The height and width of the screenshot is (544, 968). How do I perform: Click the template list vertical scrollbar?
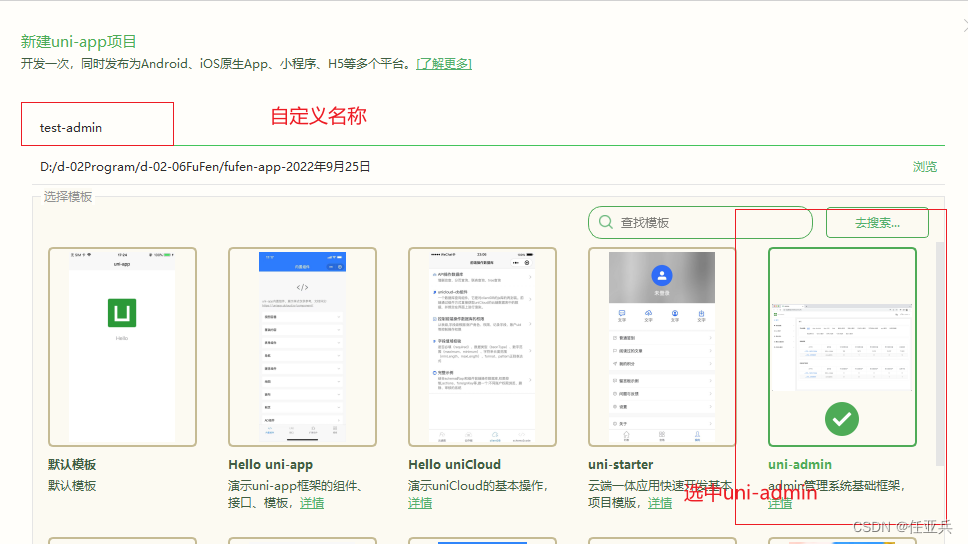pyautogui.click(x=940, y=354)
